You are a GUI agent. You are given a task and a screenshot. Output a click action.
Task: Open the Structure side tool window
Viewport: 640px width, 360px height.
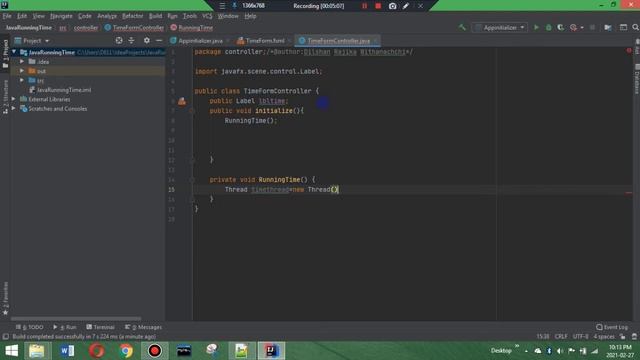pyautogui.click(x=5, y=97)
